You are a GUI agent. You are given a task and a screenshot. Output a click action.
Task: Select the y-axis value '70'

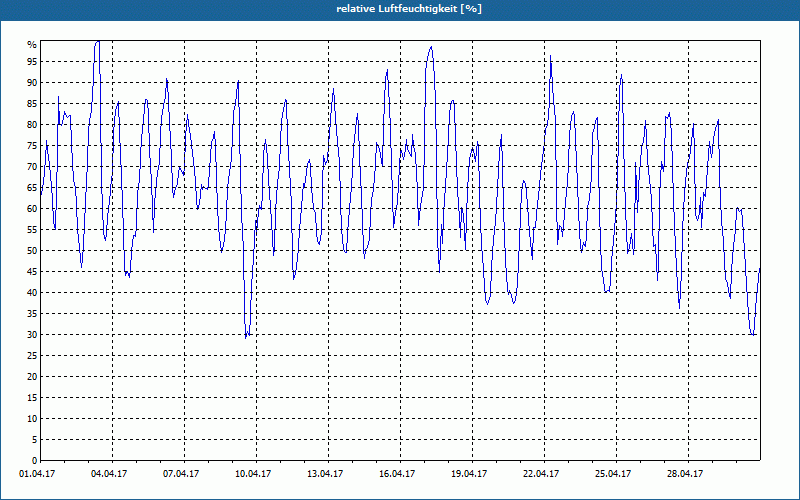coord(32,167)
